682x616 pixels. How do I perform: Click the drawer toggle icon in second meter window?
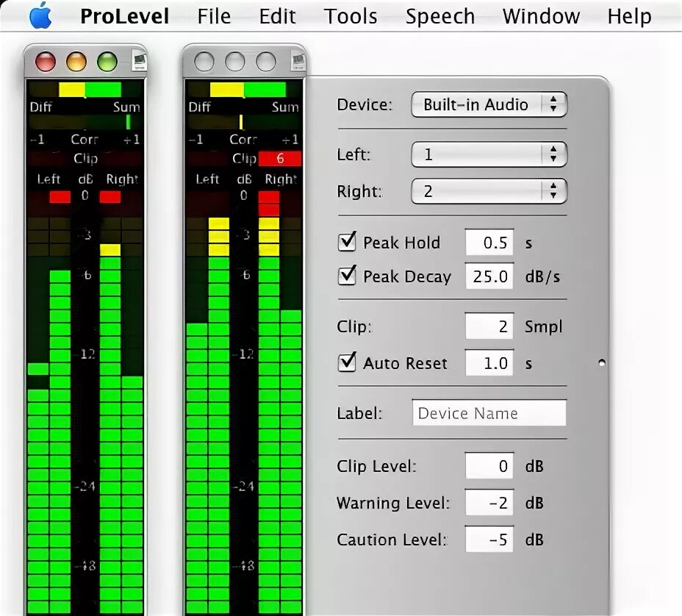point(298,61)
